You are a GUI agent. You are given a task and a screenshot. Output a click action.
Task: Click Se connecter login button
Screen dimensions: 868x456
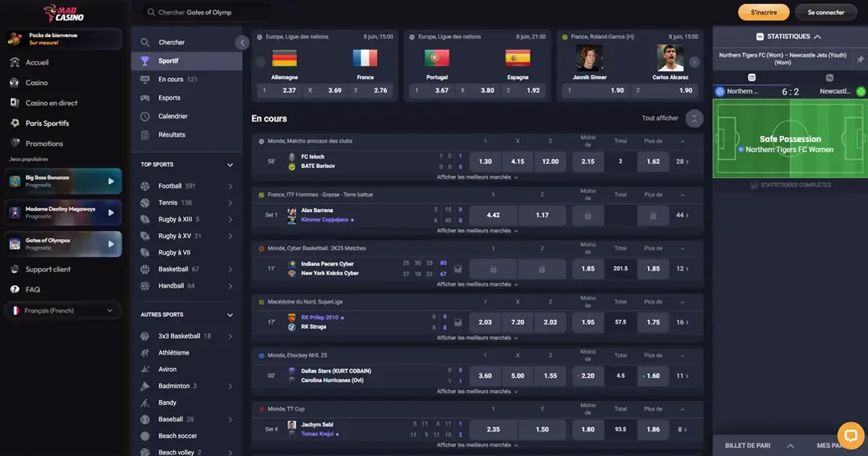pyautogui.click(x=825, y=12)
